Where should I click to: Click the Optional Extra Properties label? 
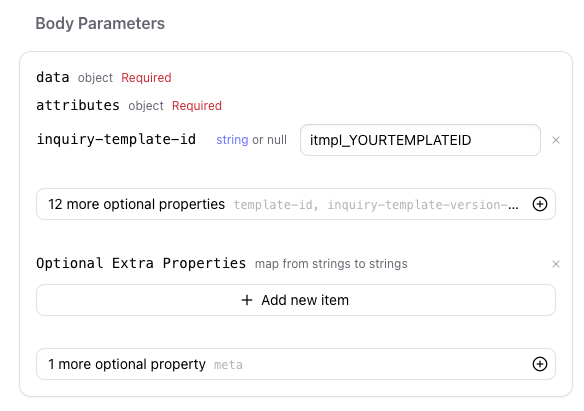pos(141,263)
